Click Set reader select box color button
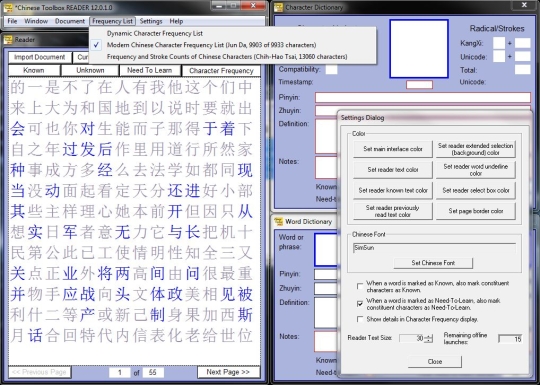Viewport: 540px width, 385px height. click(x=475, y=190)
